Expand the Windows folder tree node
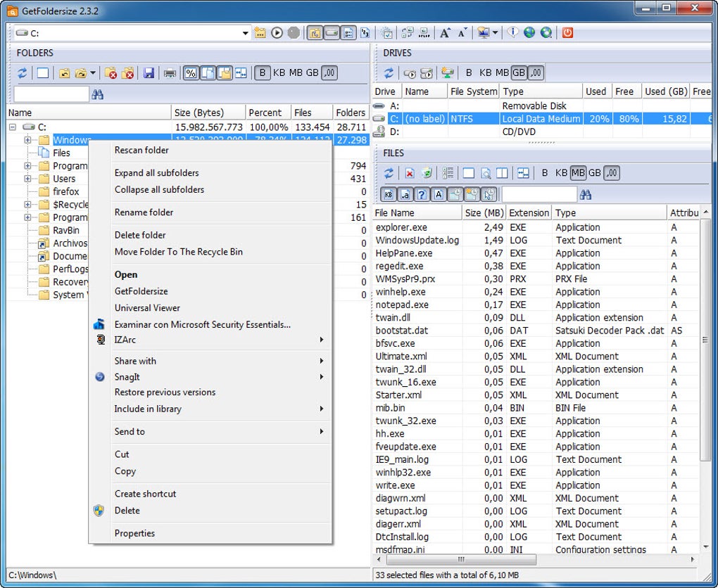 [x=28, y=140]
